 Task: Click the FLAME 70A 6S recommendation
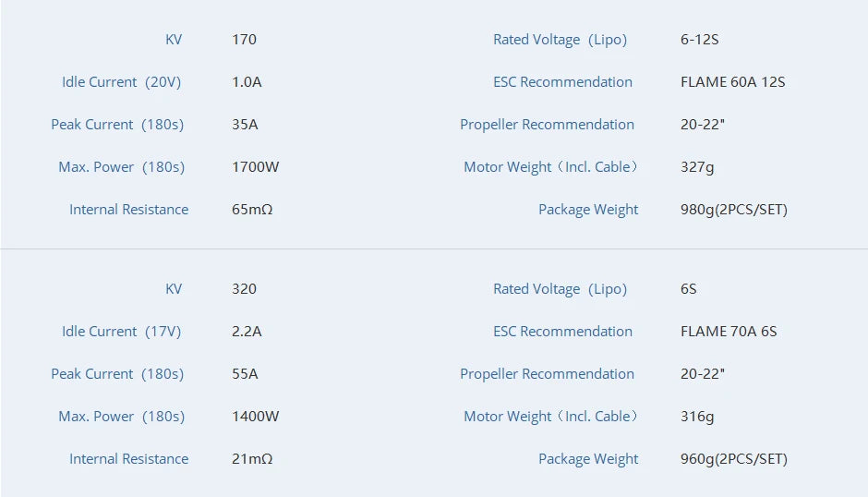coord(729,332)
